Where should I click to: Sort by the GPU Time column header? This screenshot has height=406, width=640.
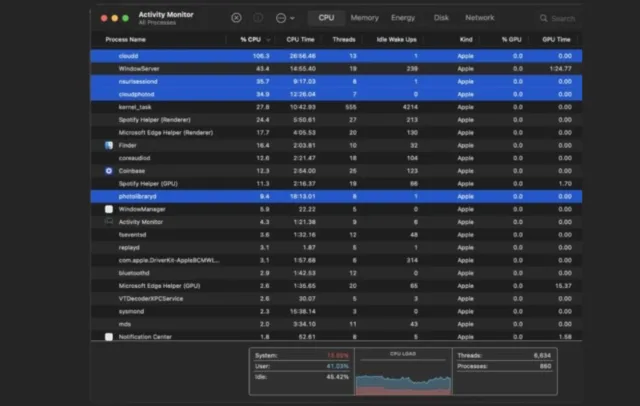pos(556,40)
